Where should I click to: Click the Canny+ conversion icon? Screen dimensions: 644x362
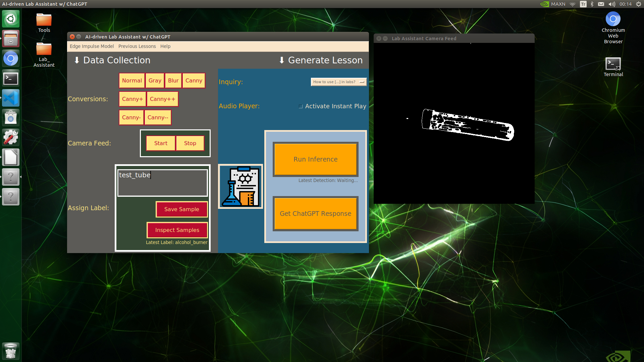[x=132, y=99]
